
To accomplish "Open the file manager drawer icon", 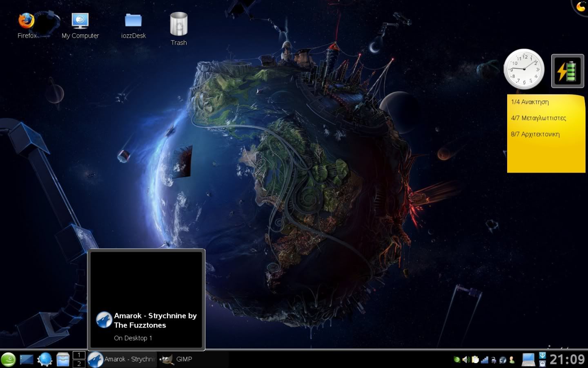I will 63,359.
